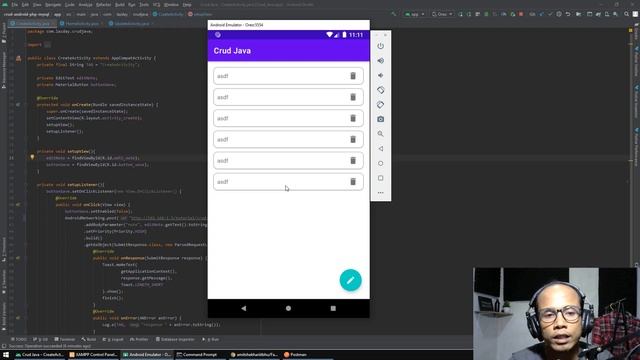
Task: Tap Android recents navigation button
Action: tap(333, 309)
